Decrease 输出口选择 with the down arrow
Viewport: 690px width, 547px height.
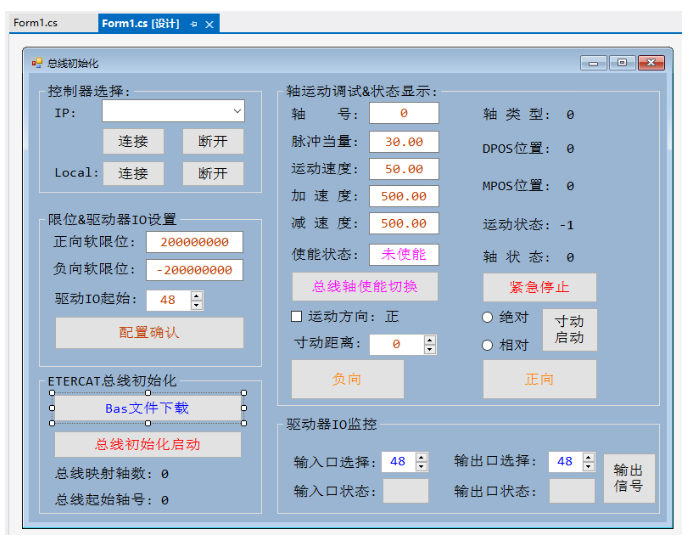pos(588,467)
